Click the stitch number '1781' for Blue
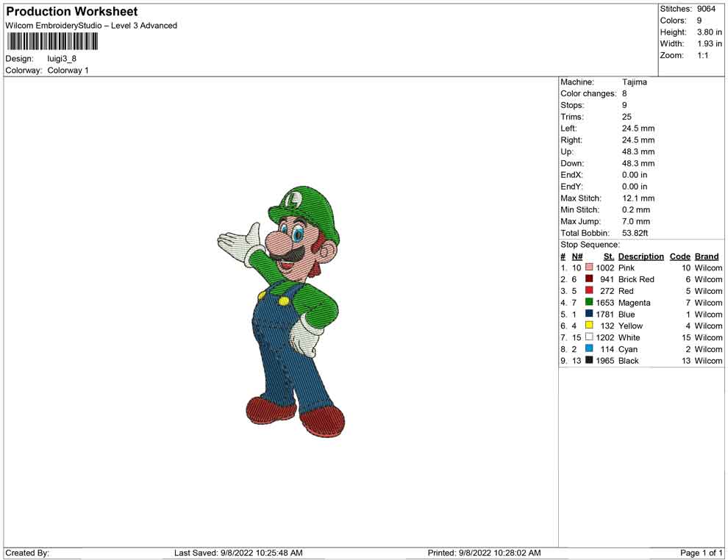Viewport: 728px width, 560px height. [605, 314]
